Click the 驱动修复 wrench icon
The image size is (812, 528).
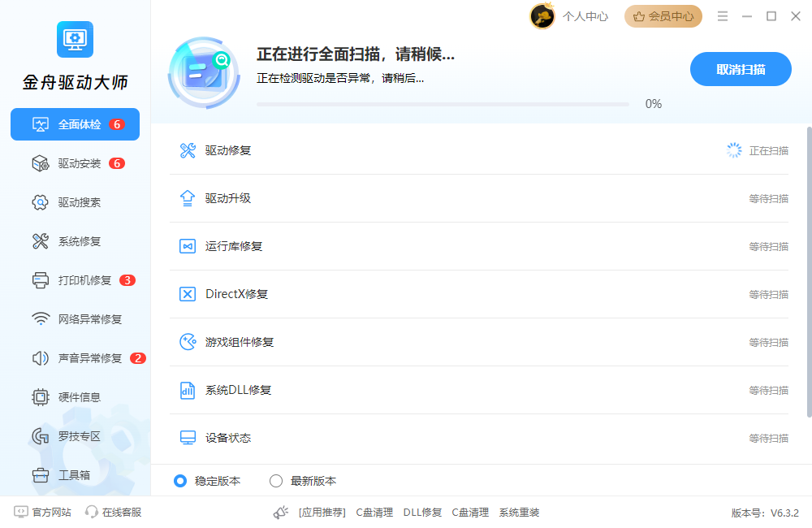pos(188,151)
